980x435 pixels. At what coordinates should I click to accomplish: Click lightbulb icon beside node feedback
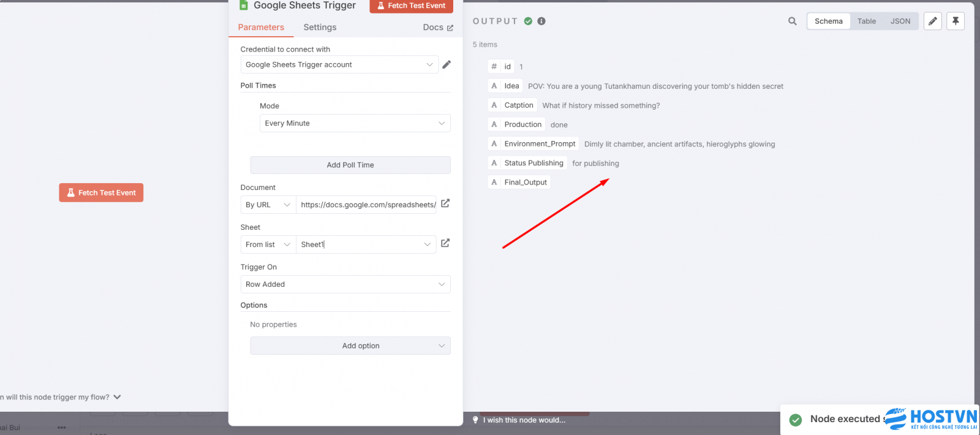click(x=475, y=420)
